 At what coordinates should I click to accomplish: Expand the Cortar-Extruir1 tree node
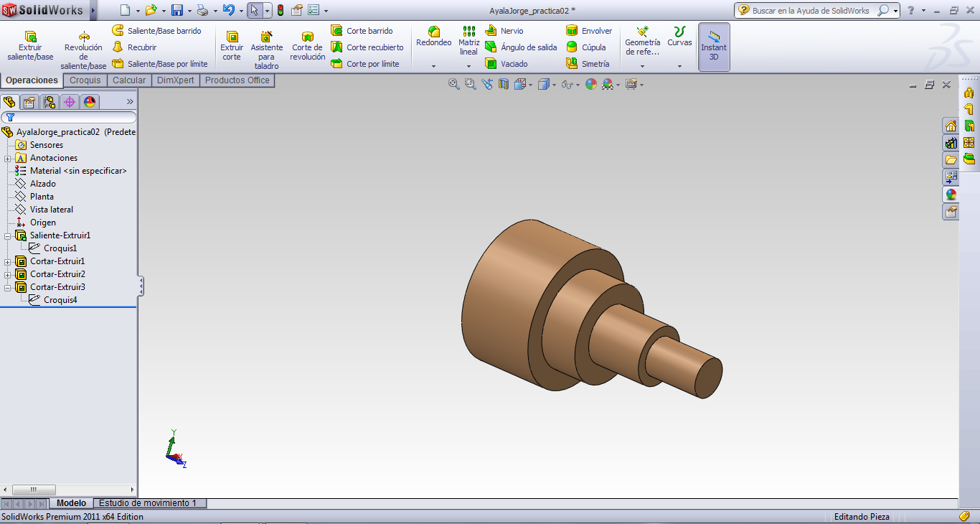coord(6,261)
